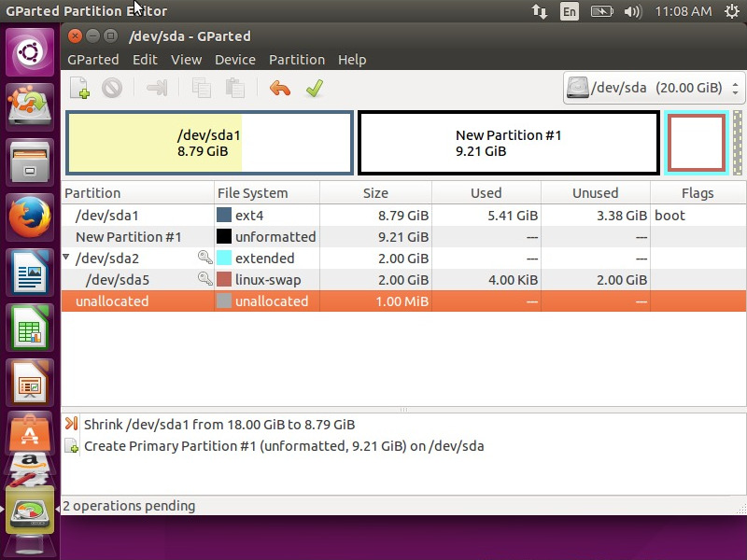Click the linux-swap color swatch
This screenshot has width=747, height=560.
(x=224, y=279)
